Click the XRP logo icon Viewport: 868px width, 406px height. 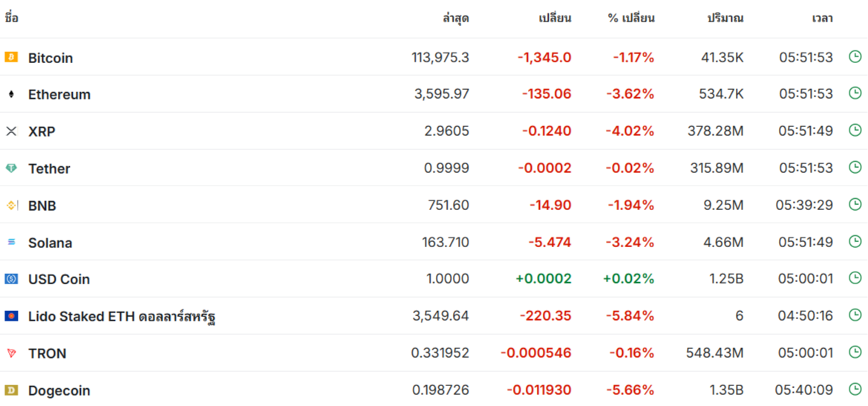[x=11, y=131]
